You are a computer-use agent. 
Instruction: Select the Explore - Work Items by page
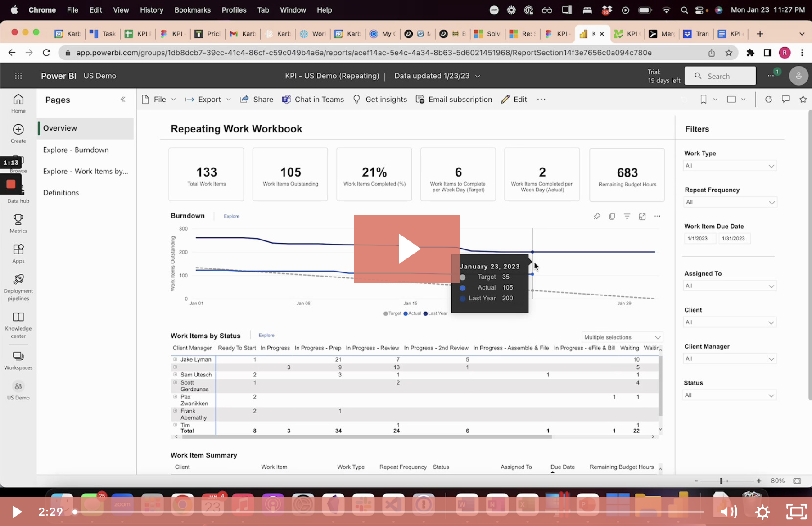point(86,171)
